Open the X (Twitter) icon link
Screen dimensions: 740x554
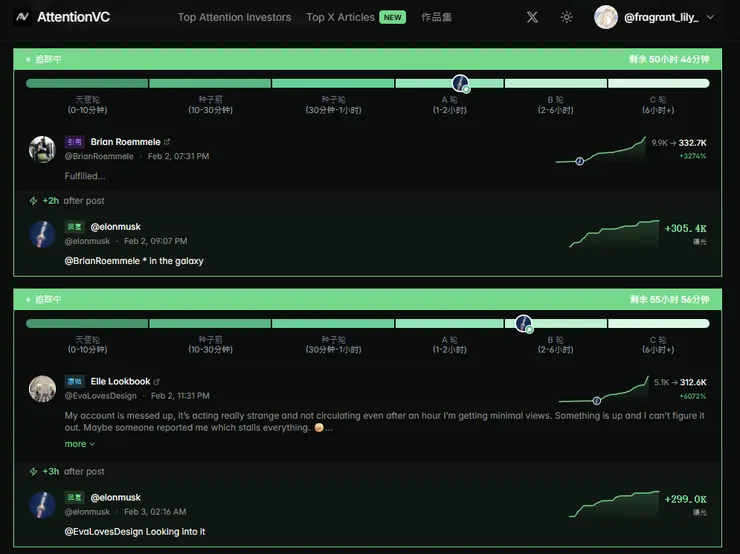532,17
